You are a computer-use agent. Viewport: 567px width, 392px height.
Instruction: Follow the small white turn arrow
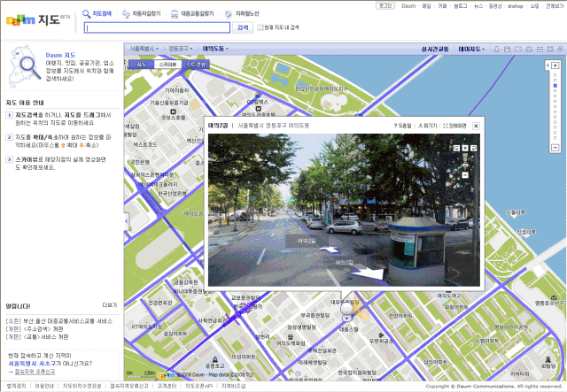point(330,249)
